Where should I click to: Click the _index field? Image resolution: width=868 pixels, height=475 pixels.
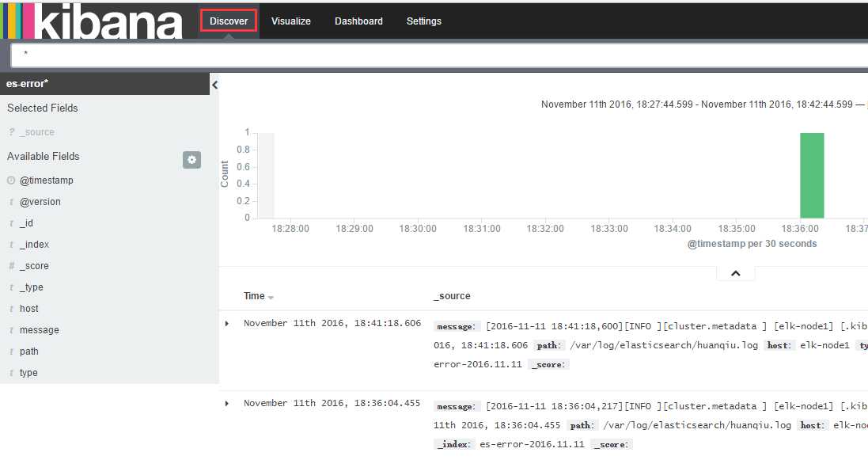(x=34, y=244)
